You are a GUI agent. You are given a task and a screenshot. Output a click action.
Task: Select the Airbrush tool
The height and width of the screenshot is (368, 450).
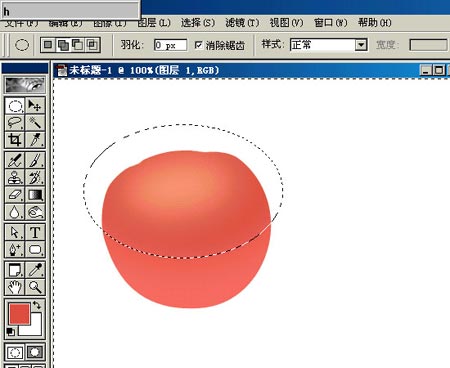[x=15, y=160]
